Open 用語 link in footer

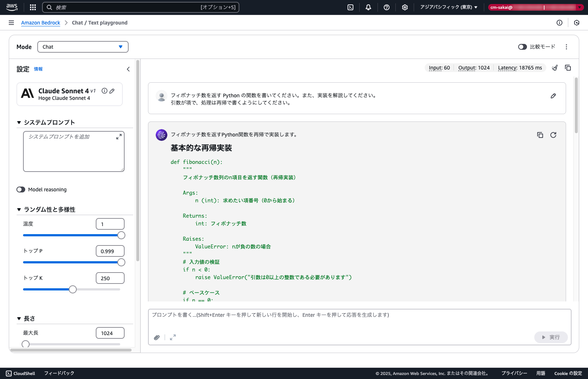pyautogui.click(x=541, y=374)
